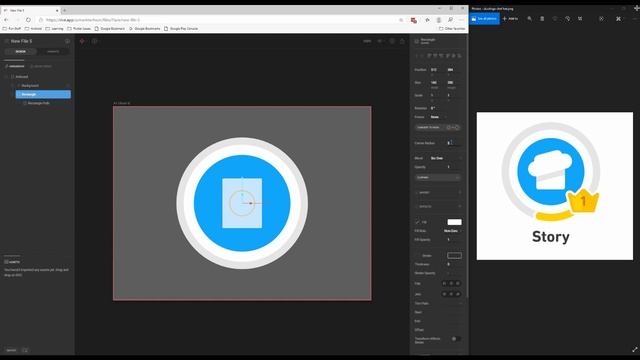The width and height of the screenshot is (640, 360).
Task: Click the shape Opacity value under Blend
Action: [x=454, y=167]
